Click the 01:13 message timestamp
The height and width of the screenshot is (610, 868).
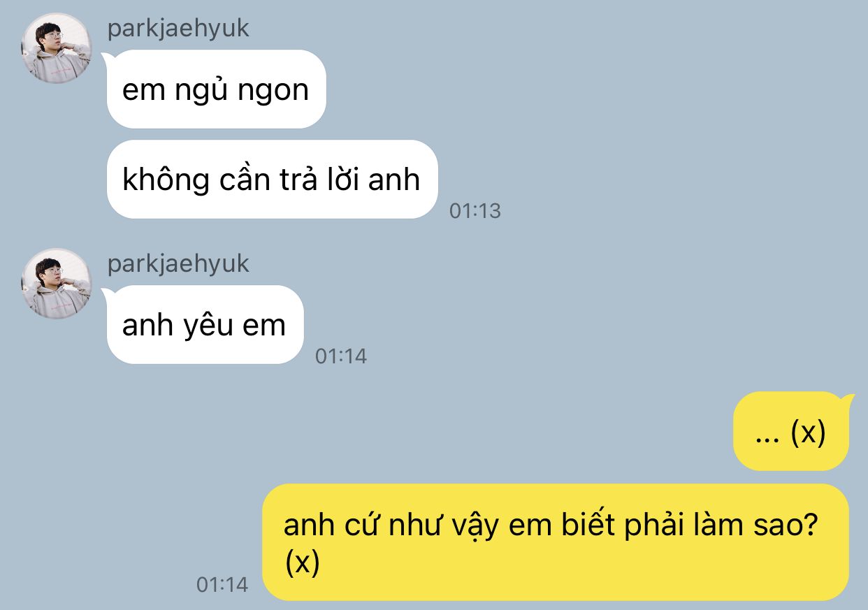point(475,210)
